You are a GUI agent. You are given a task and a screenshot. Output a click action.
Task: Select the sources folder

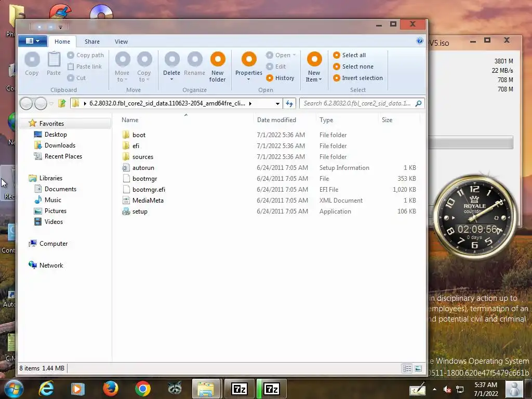tap(143, 157)
